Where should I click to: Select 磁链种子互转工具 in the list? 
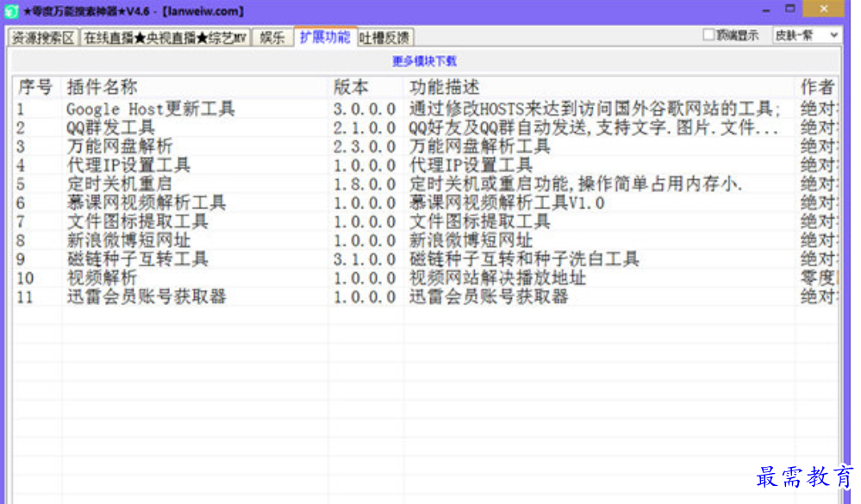point(137,259)
